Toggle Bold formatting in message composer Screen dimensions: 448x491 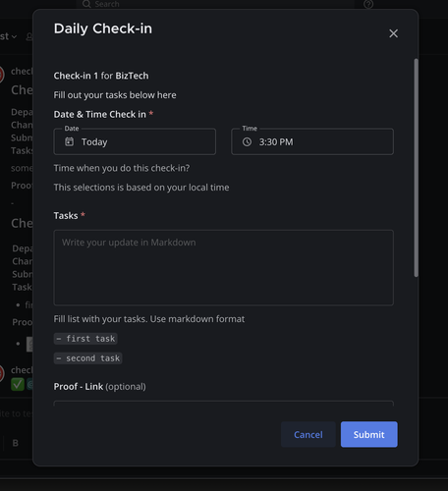[x=15, y=443]
